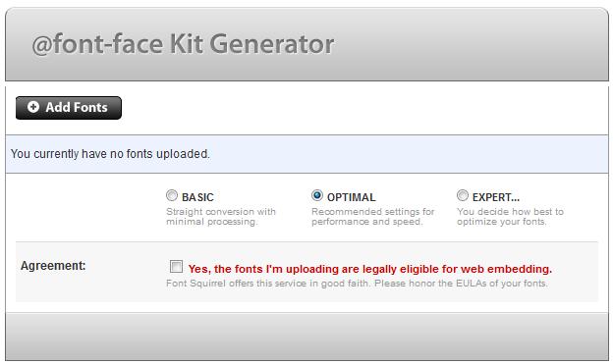613x364 pixels.
Task: Tick the web embedding agreement checkbox
Action: point(176,266)
